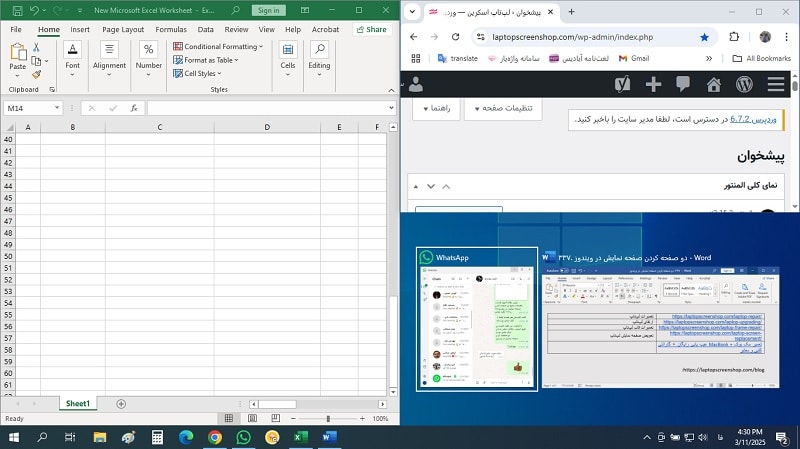Expand the formula bar with its chevron

tap(391, 108)
